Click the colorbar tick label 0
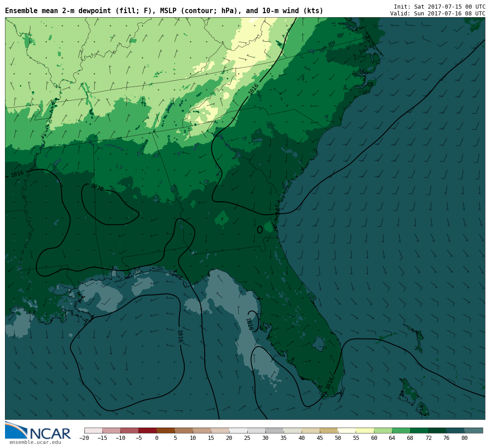490x448 pixels. [157, 438]
